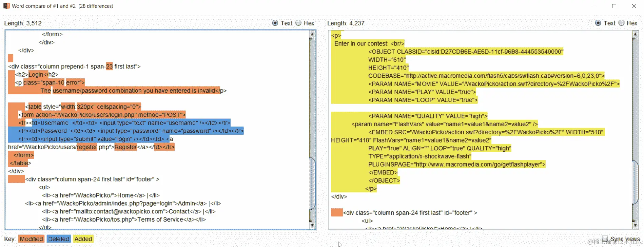Click the right pane vertical scrollbar thumb

point(635,182)
